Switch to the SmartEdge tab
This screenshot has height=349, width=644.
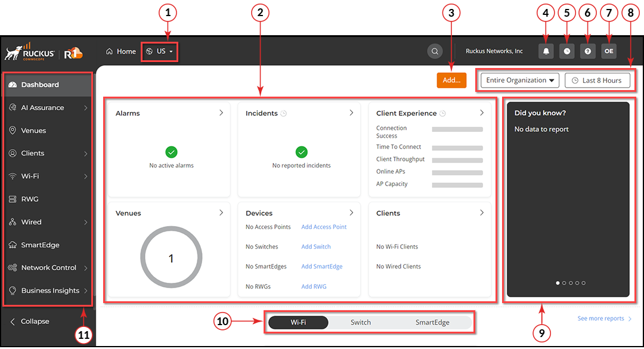(432, 322)
